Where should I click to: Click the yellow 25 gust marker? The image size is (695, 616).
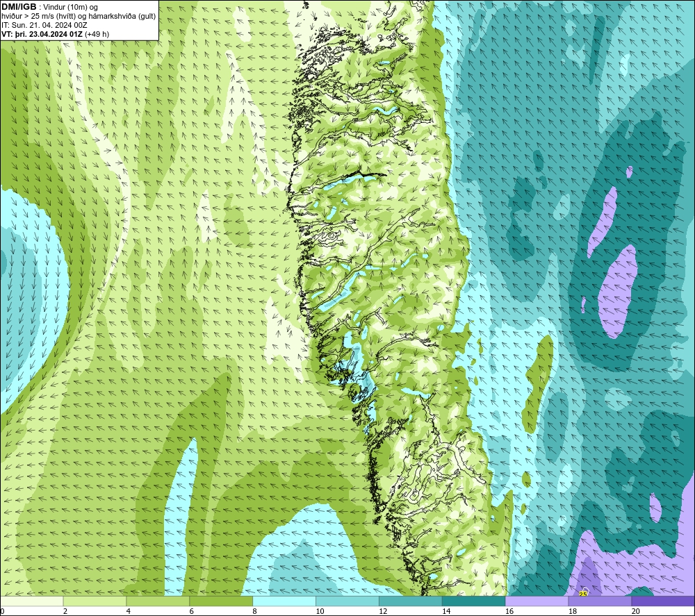[x=583, y=594]
